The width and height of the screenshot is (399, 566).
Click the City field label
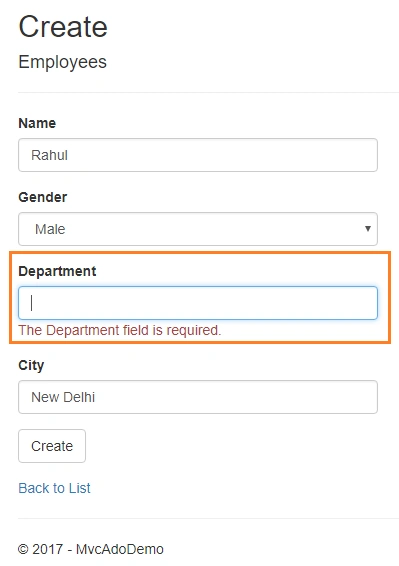pyautogui.click(x=31, y=365)
